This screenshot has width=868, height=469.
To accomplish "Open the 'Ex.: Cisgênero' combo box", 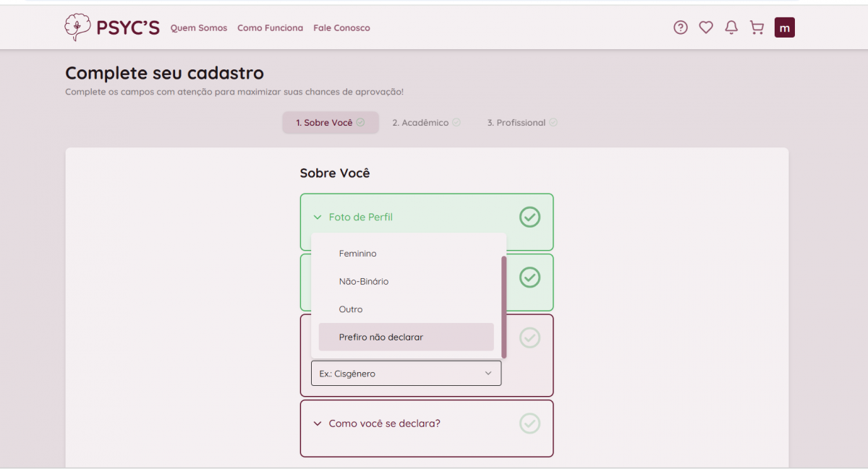I will pyautogui.click(x=406, y=374).
